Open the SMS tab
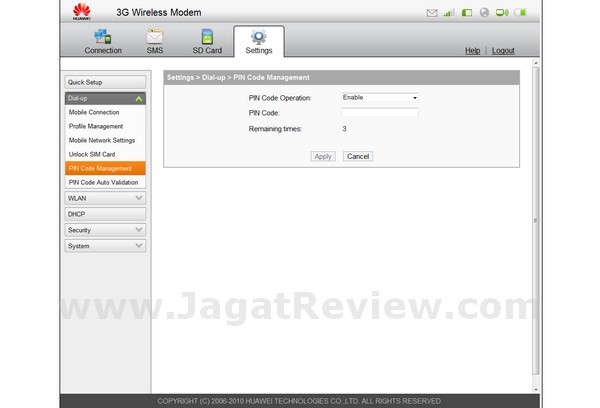This screenshot has height=408, width=600. (x=155, y=42)
